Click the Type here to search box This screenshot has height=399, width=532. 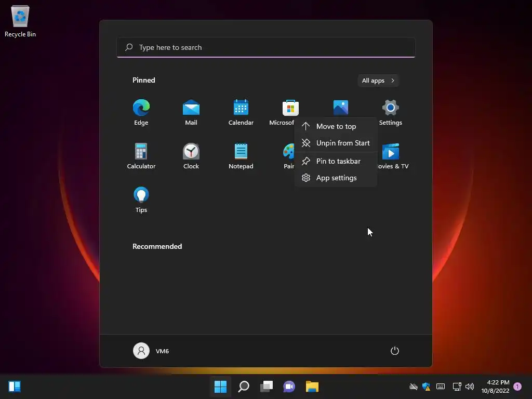tap(266, 47)
